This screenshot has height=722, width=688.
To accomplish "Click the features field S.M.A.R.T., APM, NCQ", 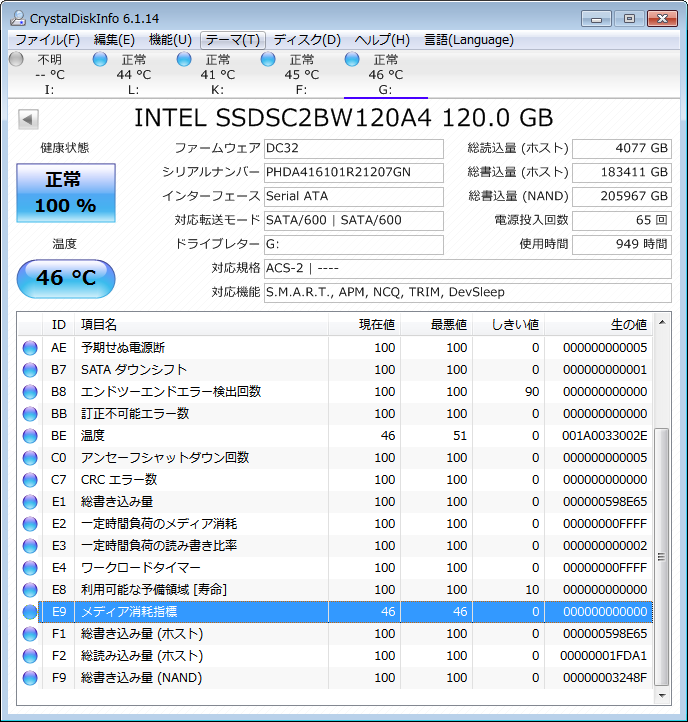I will (467, 292).
